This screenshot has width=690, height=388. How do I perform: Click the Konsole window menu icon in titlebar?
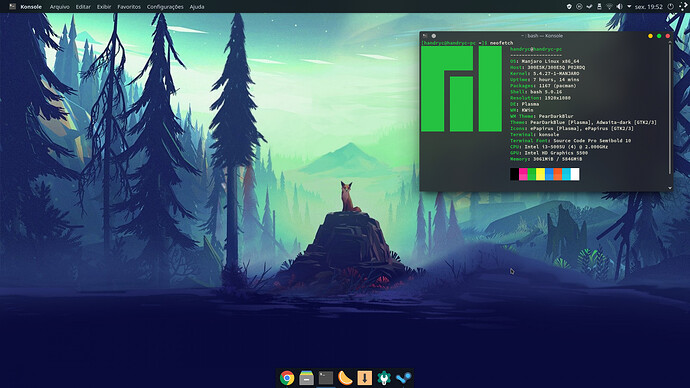pos(425,36)
